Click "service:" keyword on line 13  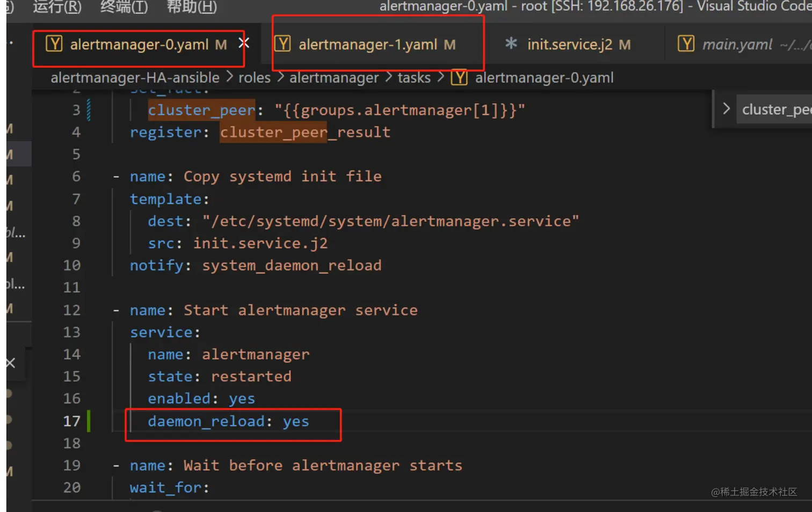click(165, 333)
